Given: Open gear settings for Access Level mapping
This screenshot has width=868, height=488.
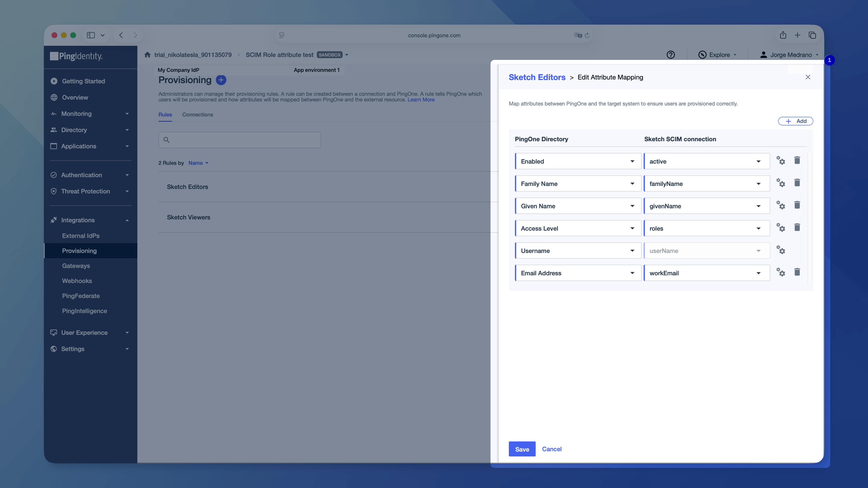Looking at the screenshot, I should coord(780,227).
